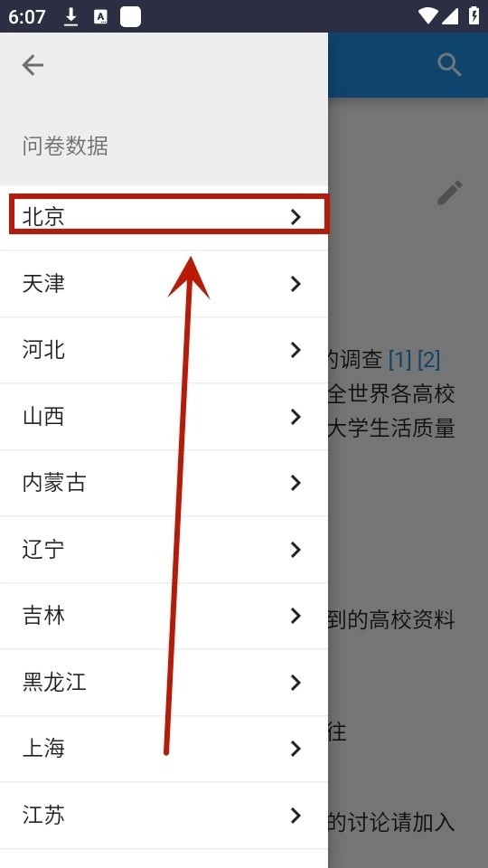Viewport: 488px width, 868px height.
Task: Open the download notification icon in status bar
Action: tap(70, 16)
